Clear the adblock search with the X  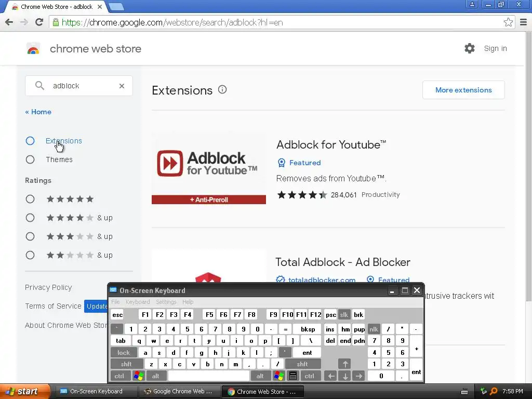coord(122,86)
